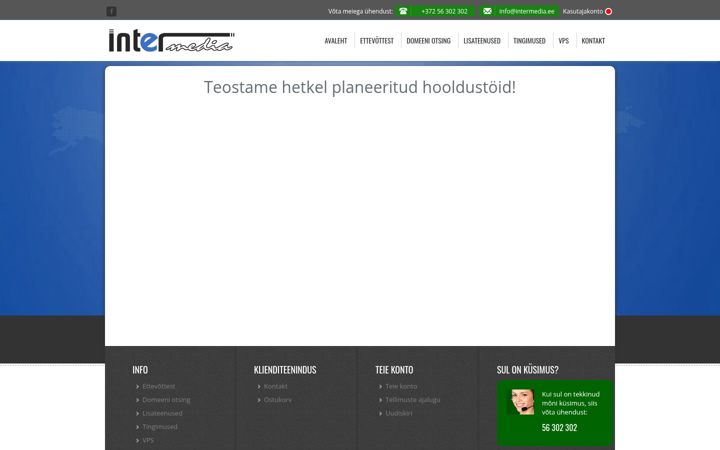This screenshot has width=720, height=450.
Task: Click the 'Kui sul on tekkinud mõni küsimus' text
Action: [570, 403]
